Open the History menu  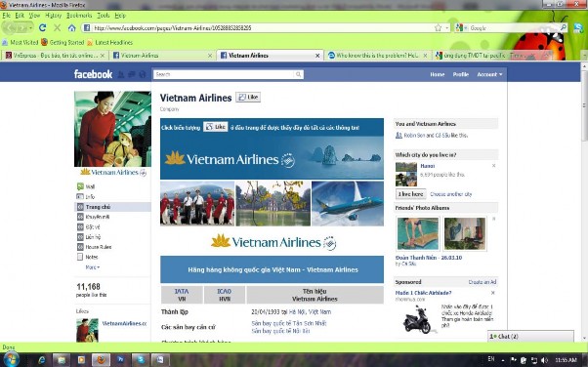click(x=54, y=16)
